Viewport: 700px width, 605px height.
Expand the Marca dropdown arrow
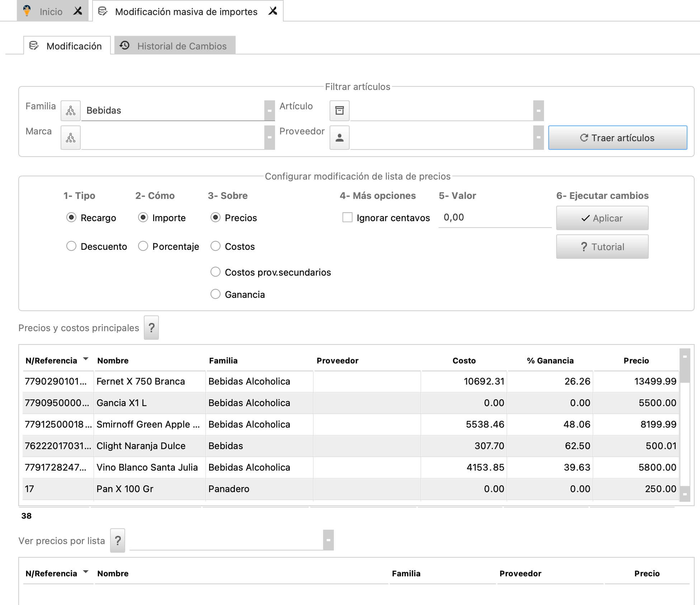pos(269,138)
